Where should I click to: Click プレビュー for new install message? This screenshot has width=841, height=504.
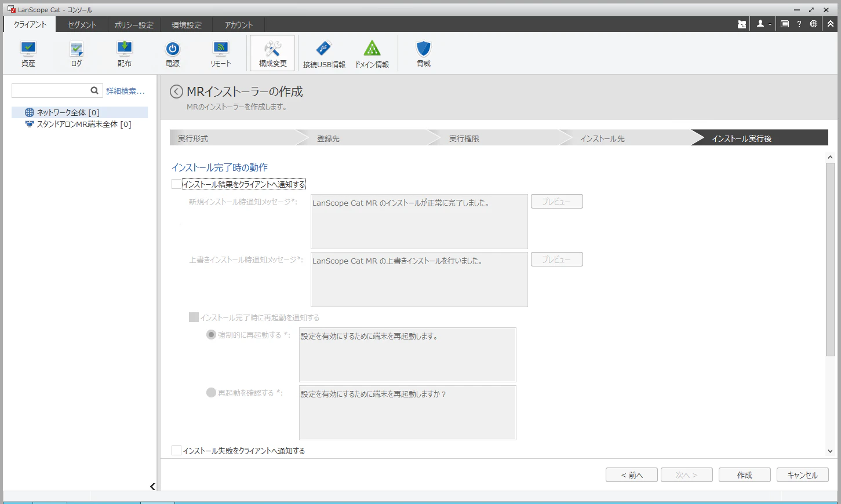point(557,202)
